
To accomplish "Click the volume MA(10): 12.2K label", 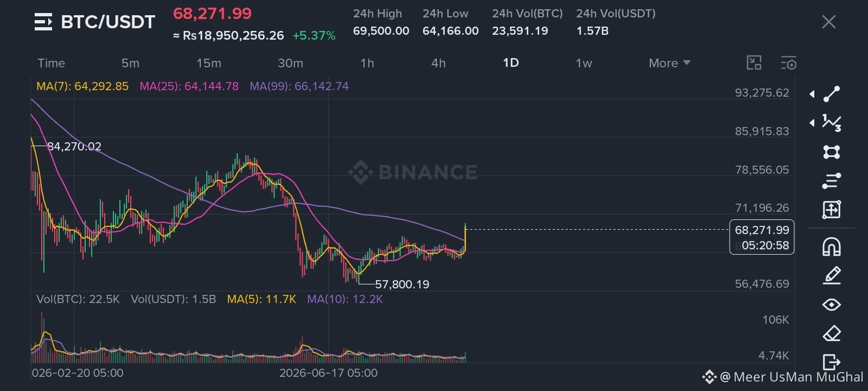I will (x=345, y=299).
